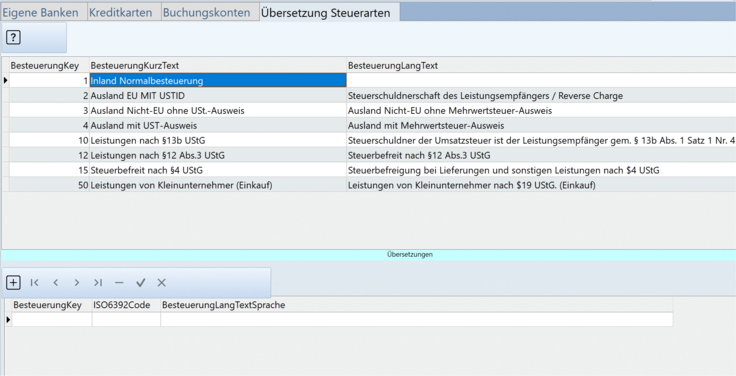The width and height of the screenshot is (736, 376).
Task: Select the Inland Normalbesteuerung cell
Action: tap(217, 81)
